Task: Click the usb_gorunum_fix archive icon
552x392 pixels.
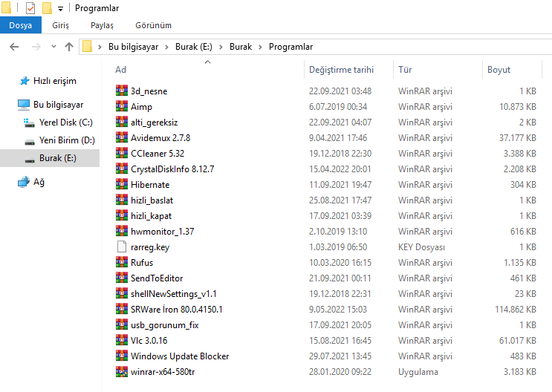Action: coord(121,324)
